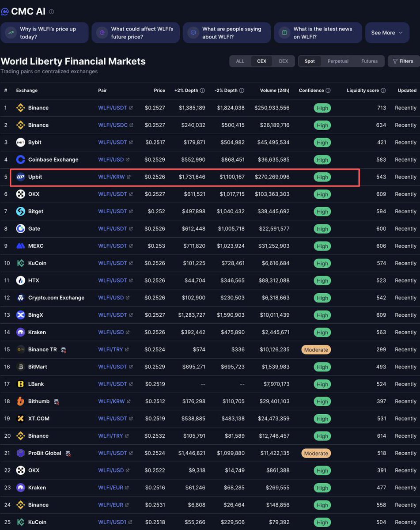Click the BitMart exchange logo

[x=21, y=367]
